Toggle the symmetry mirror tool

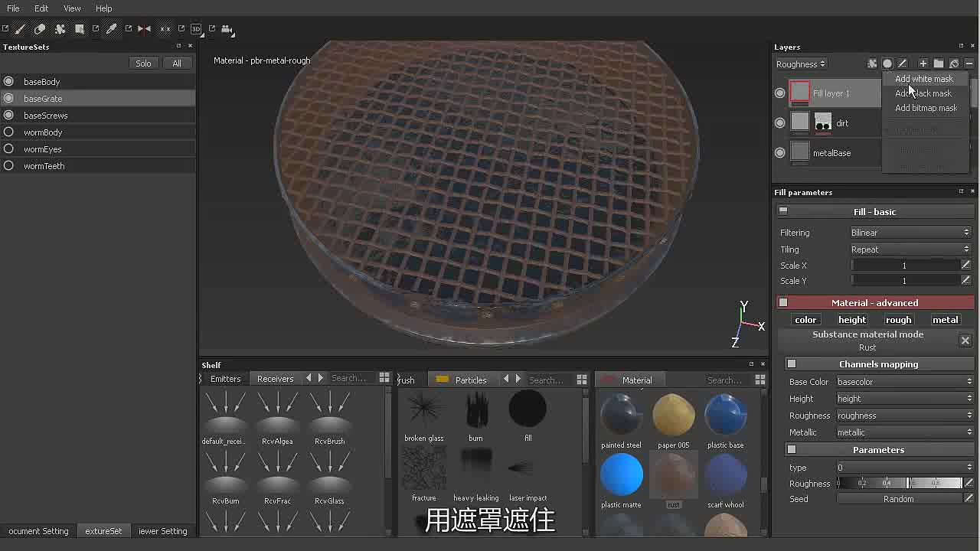point(144,29)
